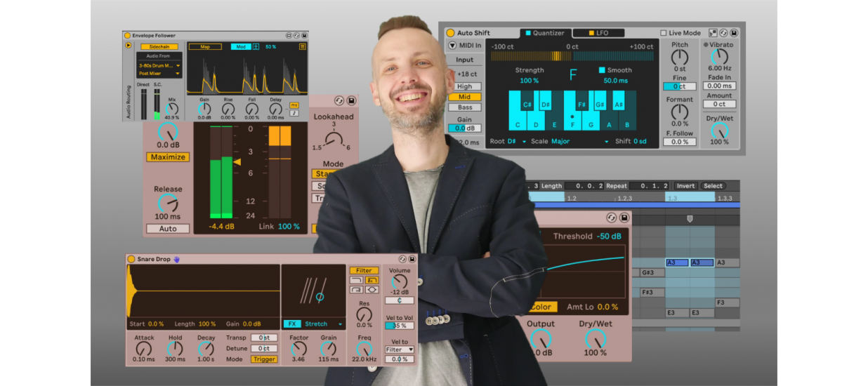Click the Delay knob in Envelope Follower
The height and width of the screenshot is (386, 868).
(x=275, y=109)
